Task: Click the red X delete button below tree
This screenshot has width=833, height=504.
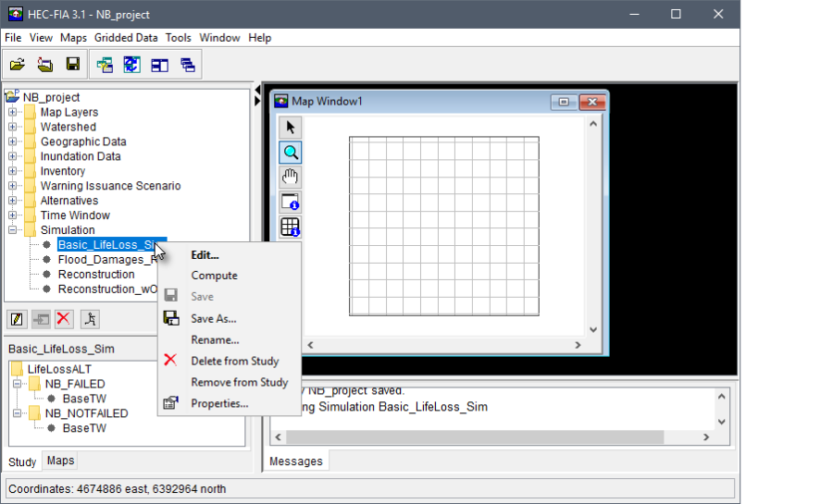Action: pos(64,319)
